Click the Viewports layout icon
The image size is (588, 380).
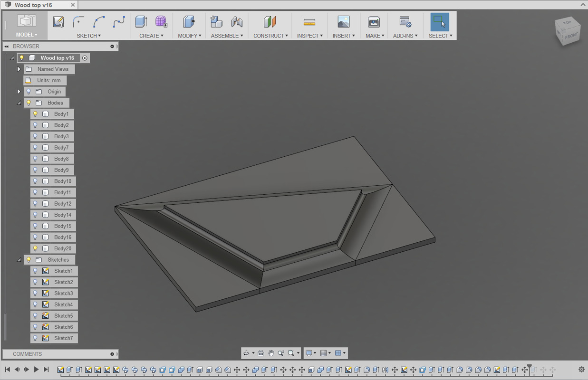338,353
